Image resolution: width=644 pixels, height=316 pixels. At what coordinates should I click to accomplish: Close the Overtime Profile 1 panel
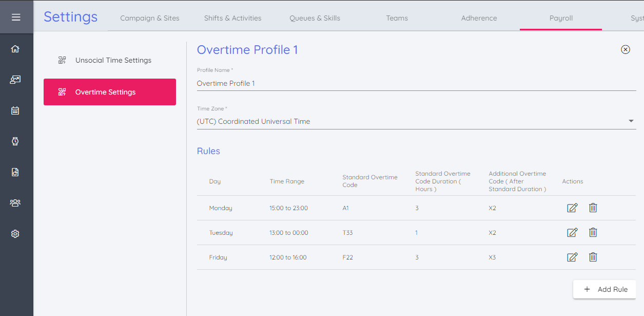pos(625,50)
